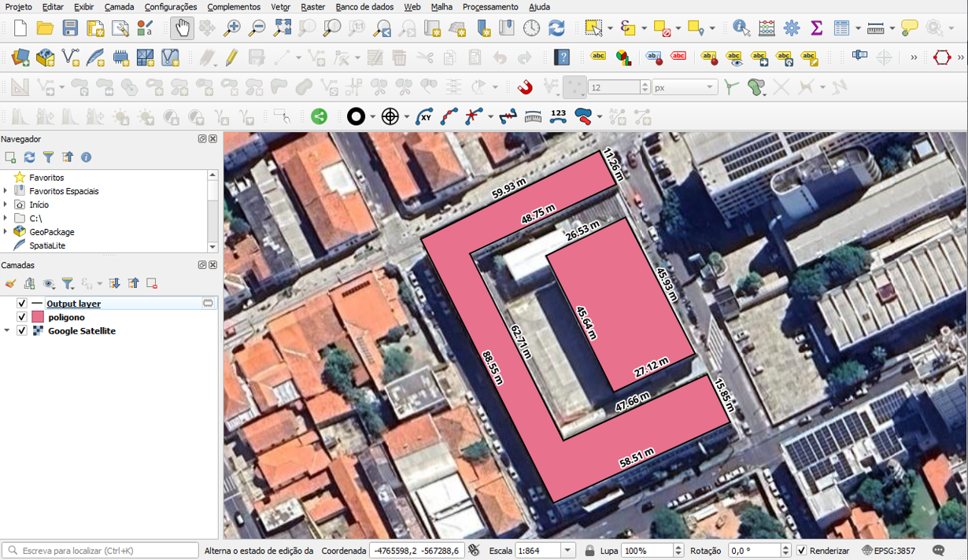Enable the snapping magnet tool
Image resolution: width=968 pixels, height=560 pixels.
click(x=525, y=87)
